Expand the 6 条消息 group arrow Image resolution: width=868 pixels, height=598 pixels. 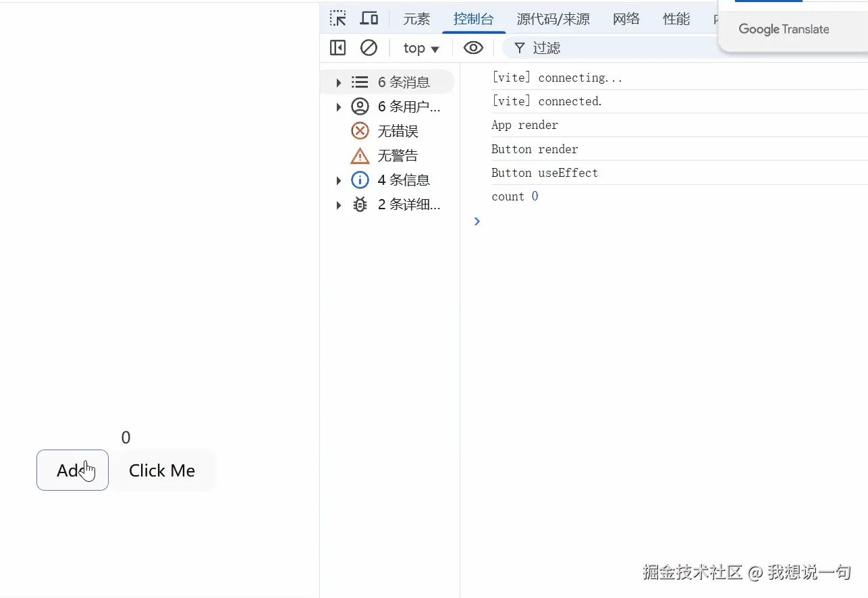click(339, 82)
